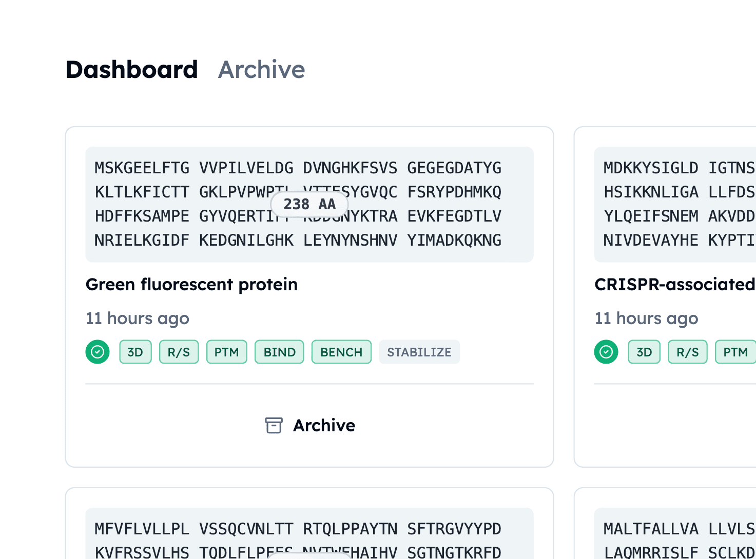Switch to the Archive tab
The height and width of the screenshot is (559, 756).
(261, 69)
